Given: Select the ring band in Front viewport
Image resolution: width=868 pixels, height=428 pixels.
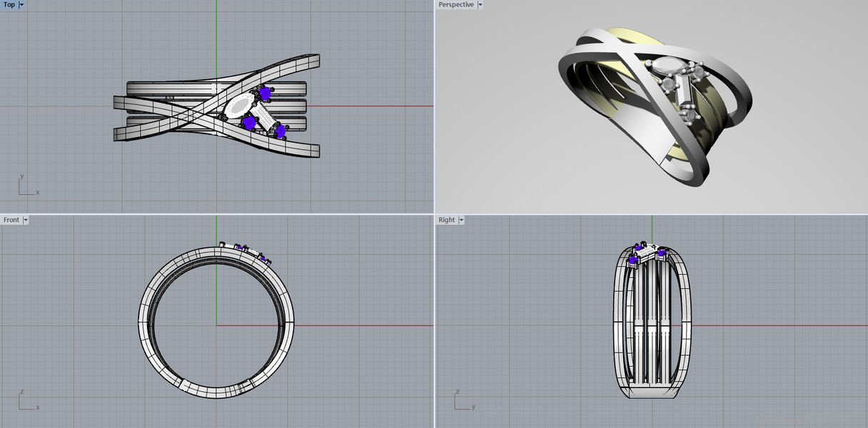Looking at the screenshot, I should [x=216, y=322].
